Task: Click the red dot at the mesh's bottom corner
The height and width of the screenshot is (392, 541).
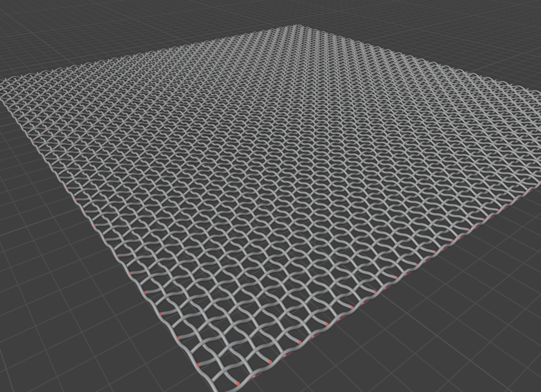Action: (x=238, y=384)
